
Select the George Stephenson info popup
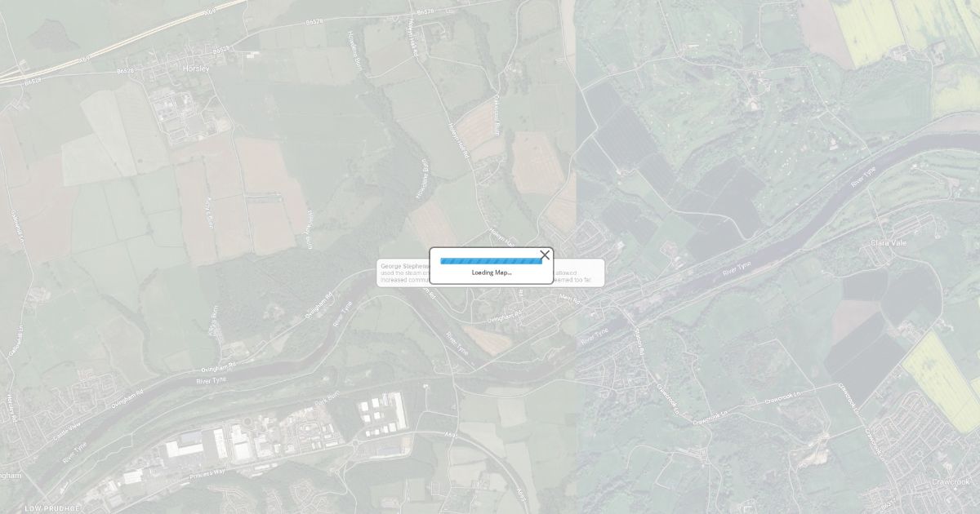[x=491, y=273]
